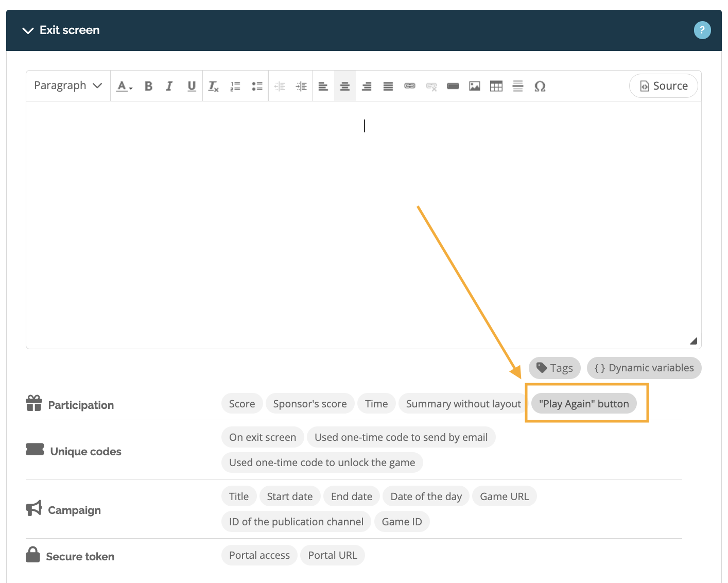728x583 pixels.
Task: Insert a button element icon
Action: click(453, 86)
